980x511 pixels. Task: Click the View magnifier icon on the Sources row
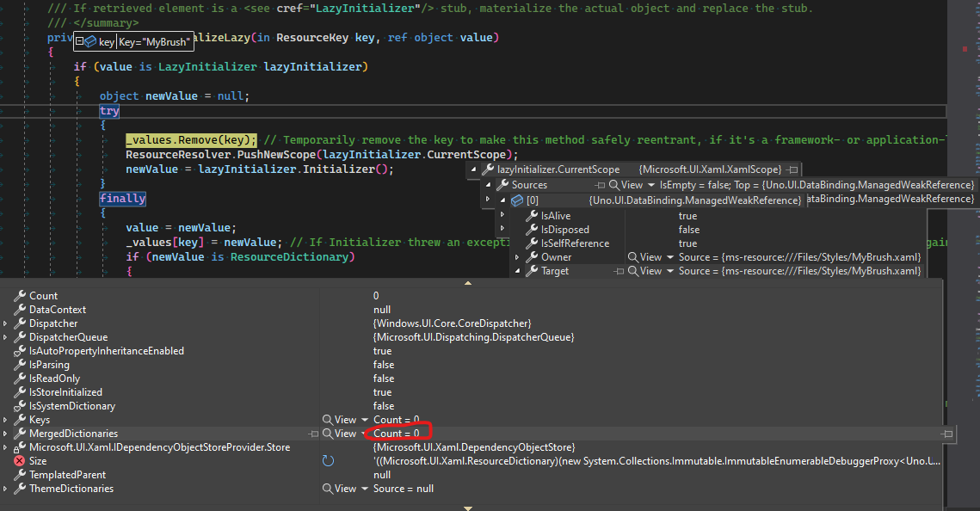tap(612, 182)
